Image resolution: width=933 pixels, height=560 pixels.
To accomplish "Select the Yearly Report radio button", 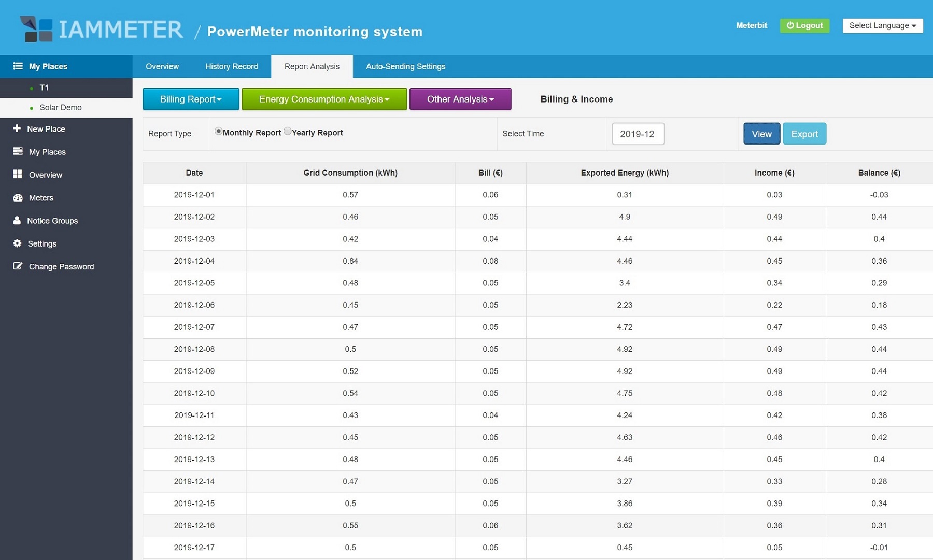I will 287,132.
